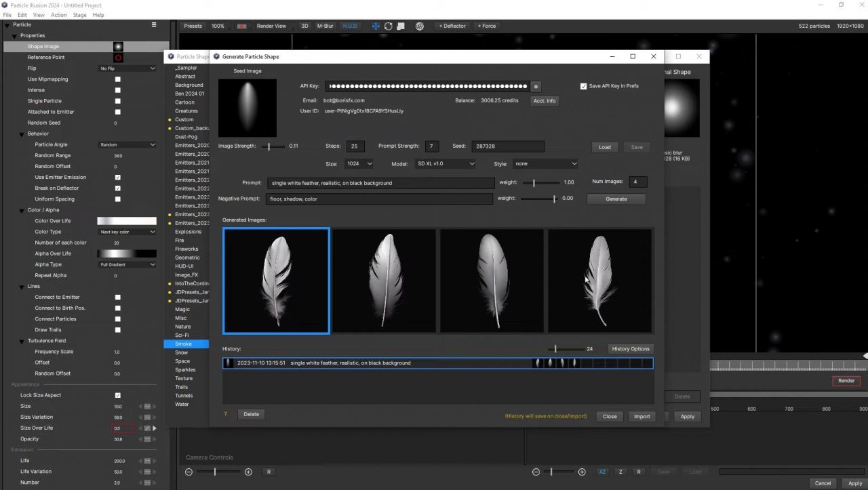
Task: Open the Stage menu
Action: tap(79, 15)
